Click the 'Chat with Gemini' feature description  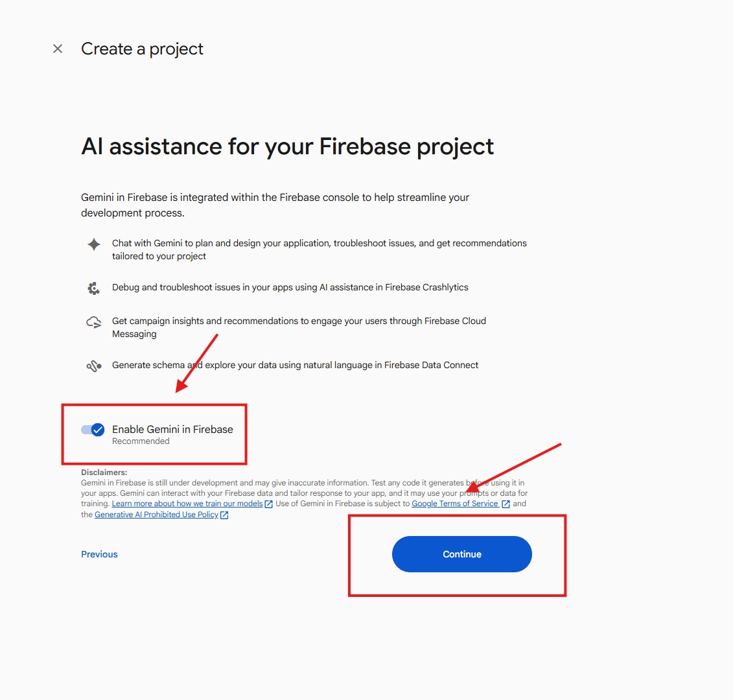[319, 250]
